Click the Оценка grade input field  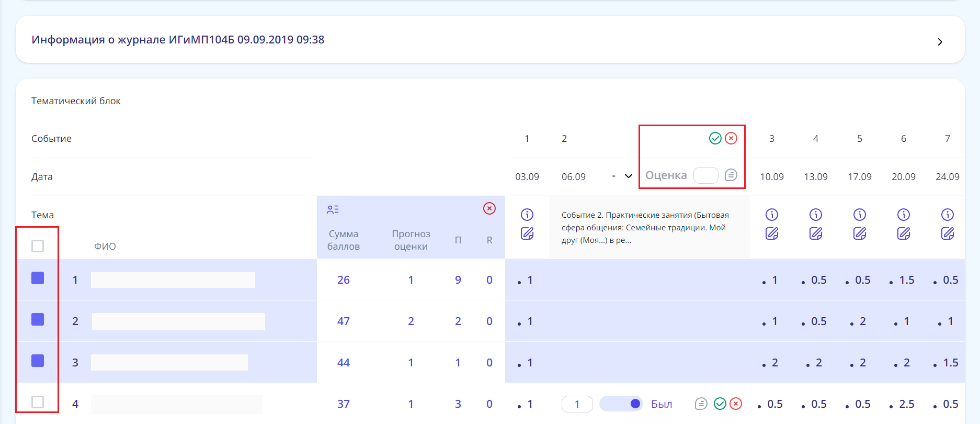point(705,175)
